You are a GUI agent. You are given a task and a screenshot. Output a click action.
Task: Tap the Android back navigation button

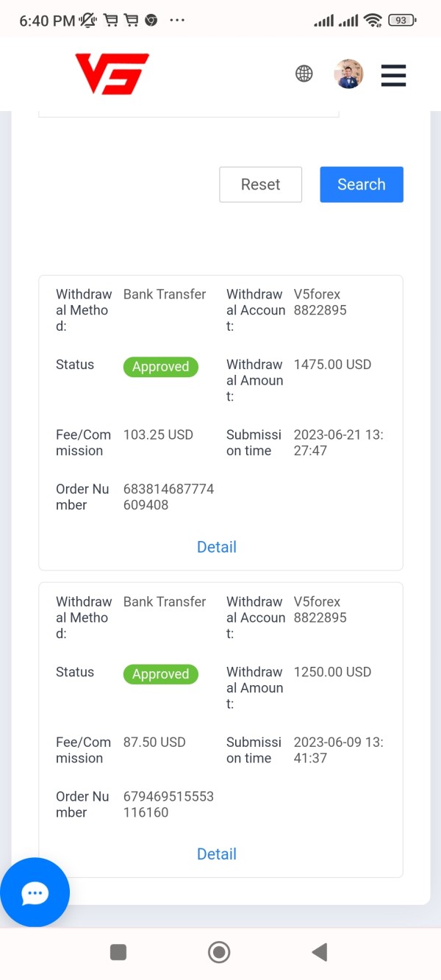coord(320,953)
